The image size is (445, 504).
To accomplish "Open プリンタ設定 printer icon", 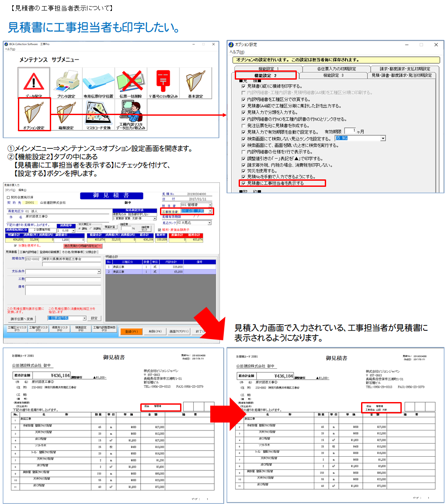I will (66, 83).
